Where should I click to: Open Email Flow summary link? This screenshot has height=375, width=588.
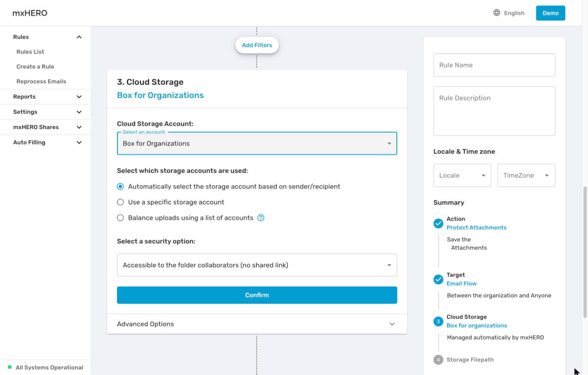pyautogui.click(x=462, y=284)
